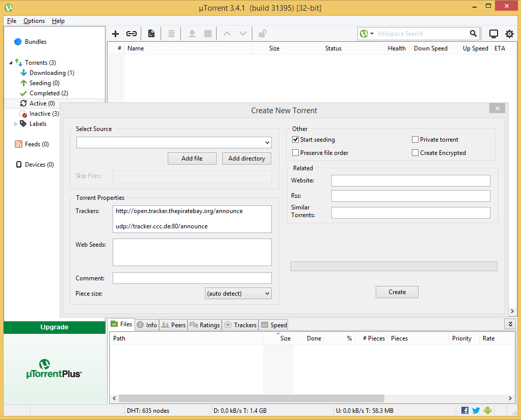Click the Comment input field
The height and width of the screenshot is (420, 521).
pyautogui.click(x=192, y=278)
